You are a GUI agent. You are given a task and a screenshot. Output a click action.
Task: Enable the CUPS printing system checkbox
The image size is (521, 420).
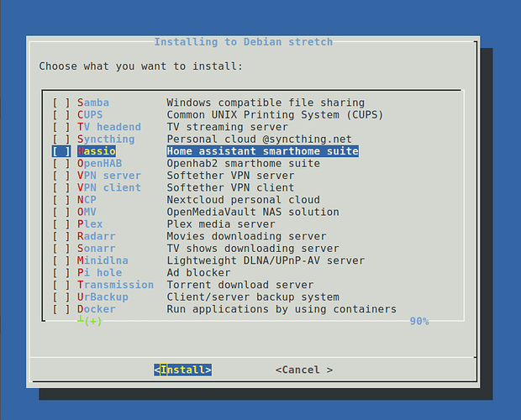[61, 115]
